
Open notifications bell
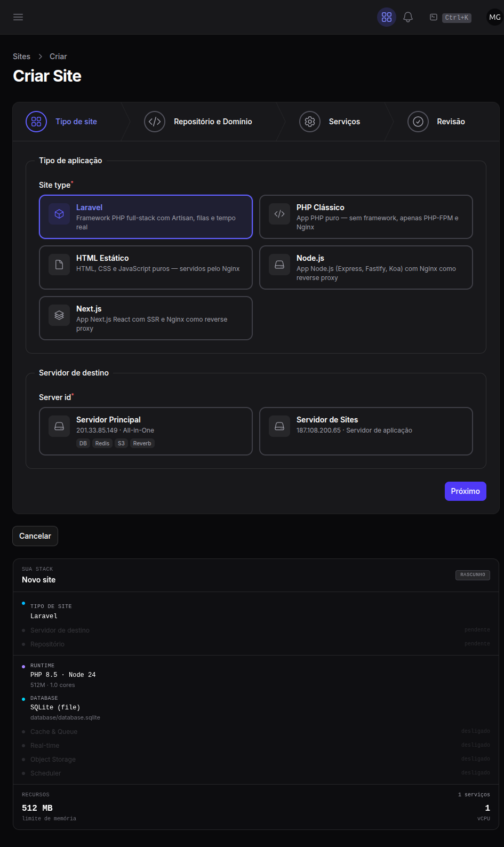coord(408,17)
